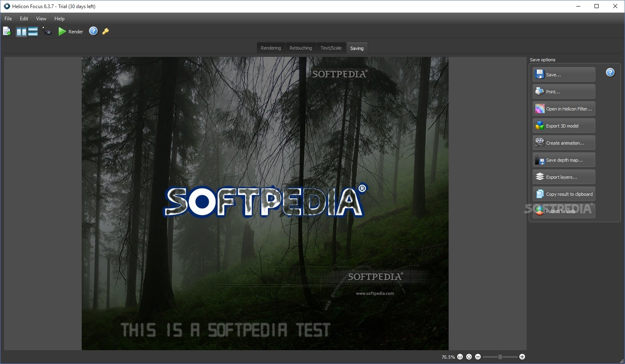Click the yellow key registration icon

pos(106,31)
